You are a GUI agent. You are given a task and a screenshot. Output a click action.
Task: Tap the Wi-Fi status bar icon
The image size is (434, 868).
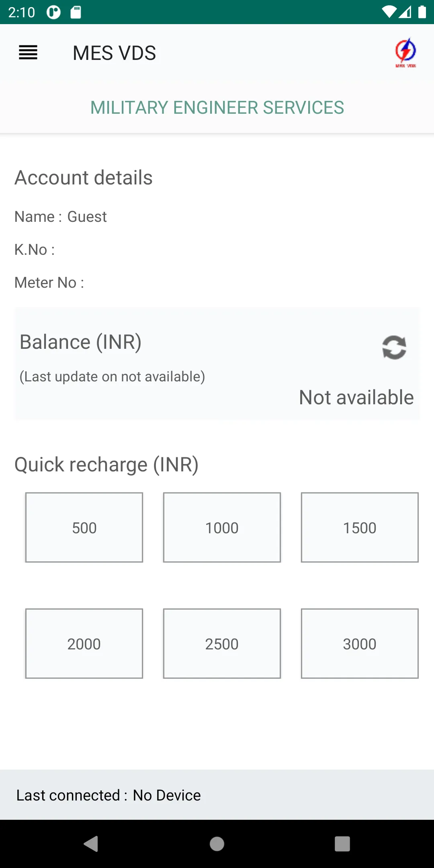389,12
